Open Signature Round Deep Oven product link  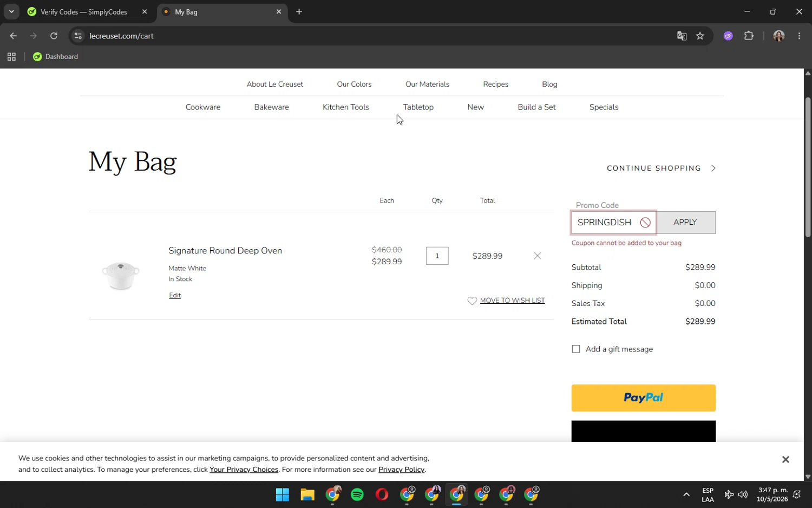pos(225,251)
